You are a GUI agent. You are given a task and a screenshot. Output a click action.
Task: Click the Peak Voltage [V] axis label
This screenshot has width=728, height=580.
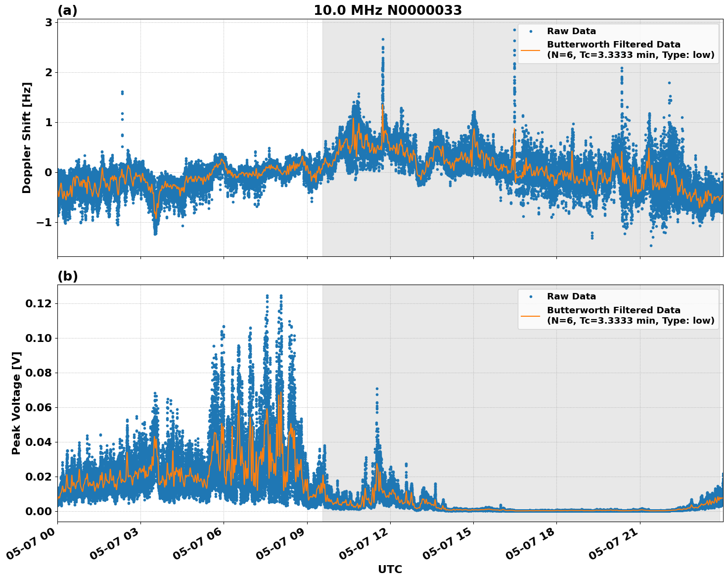[17, 401]
